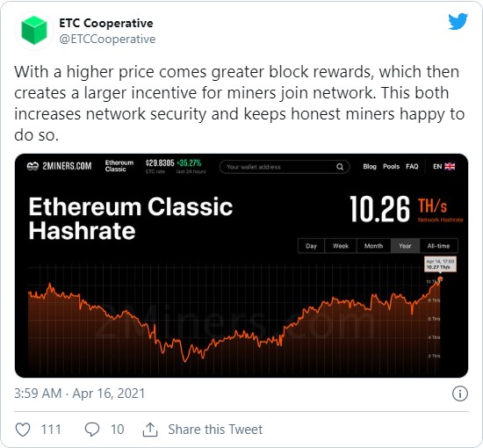
Task: Like the tweet with the heart icon
Action: point(23,430)
